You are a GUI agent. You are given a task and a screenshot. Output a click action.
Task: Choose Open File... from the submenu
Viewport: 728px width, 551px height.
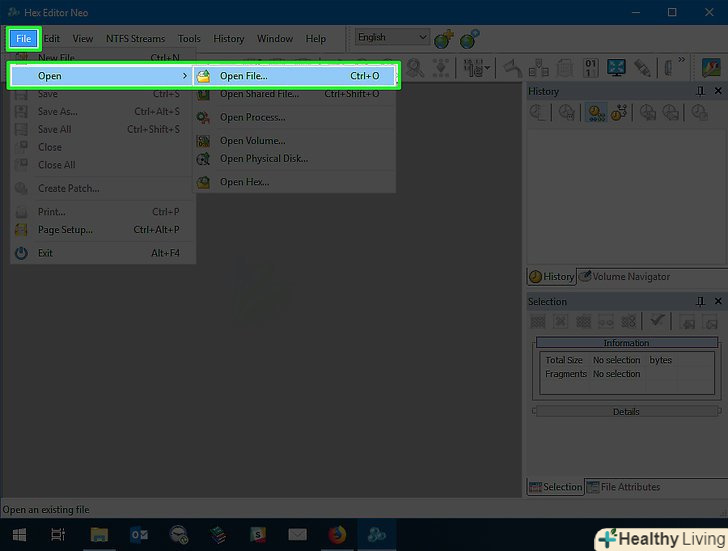pos(295,76)
